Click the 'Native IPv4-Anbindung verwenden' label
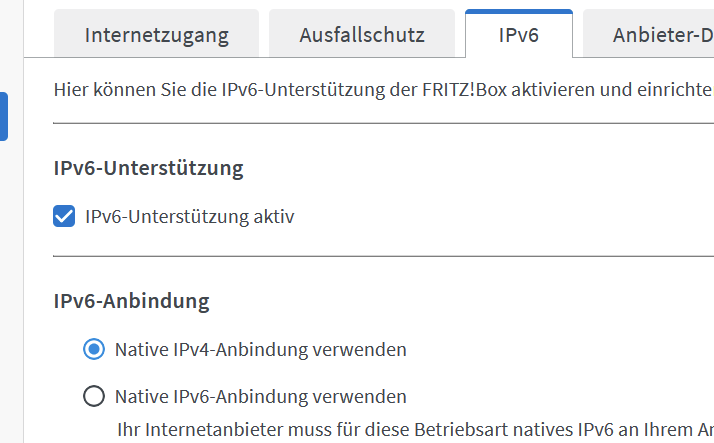 (x=260, y=350)
